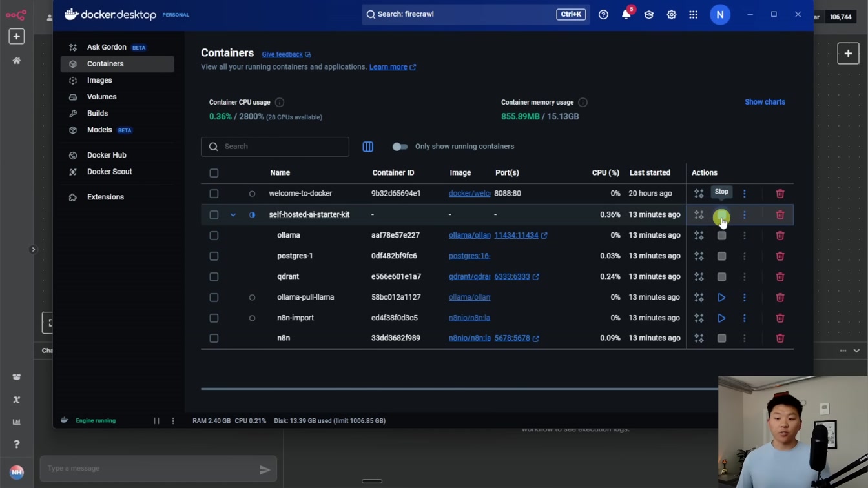The height and width of the screenshot is (488, 868).
Task: Open n8n port 5678 link
Action: click(516, 338)
